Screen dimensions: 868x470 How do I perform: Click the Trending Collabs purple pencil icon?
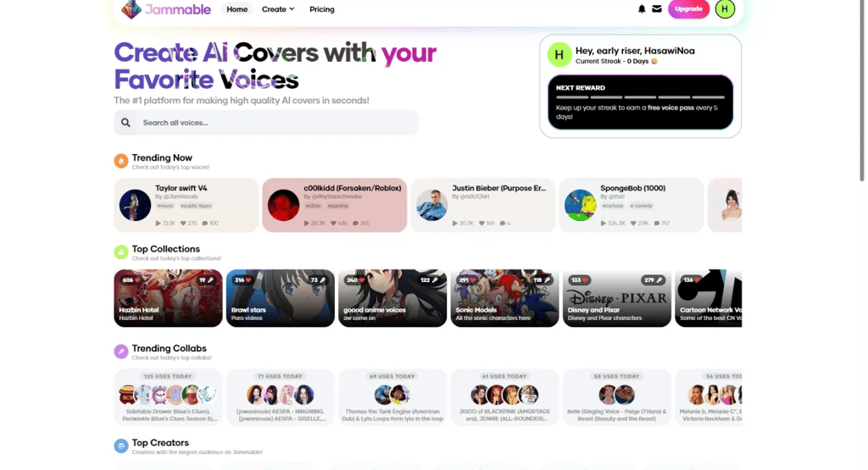tap(120, 351)
